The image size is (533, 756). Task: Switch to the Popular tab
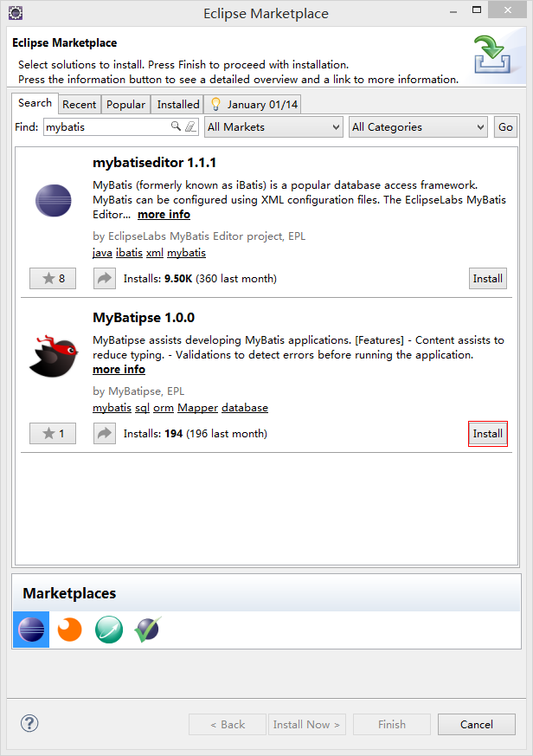click(125, 104)
